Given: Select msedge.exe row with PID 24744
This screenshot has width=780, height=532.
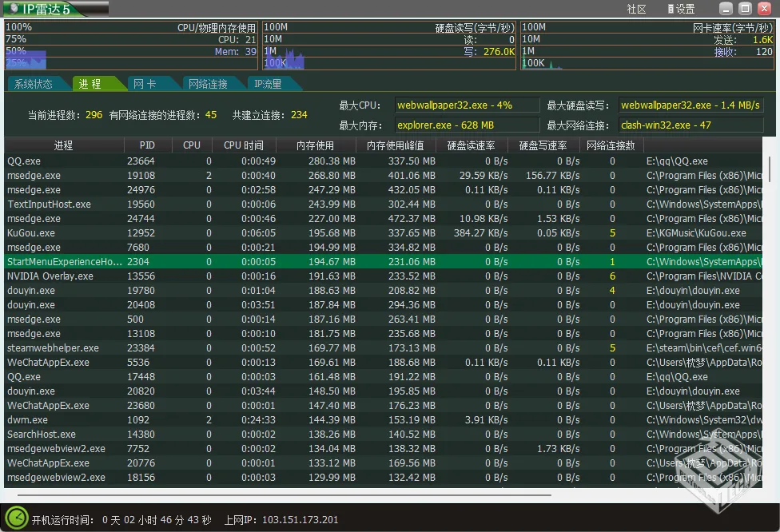Looking at the screenshot, I should point(383,219).
